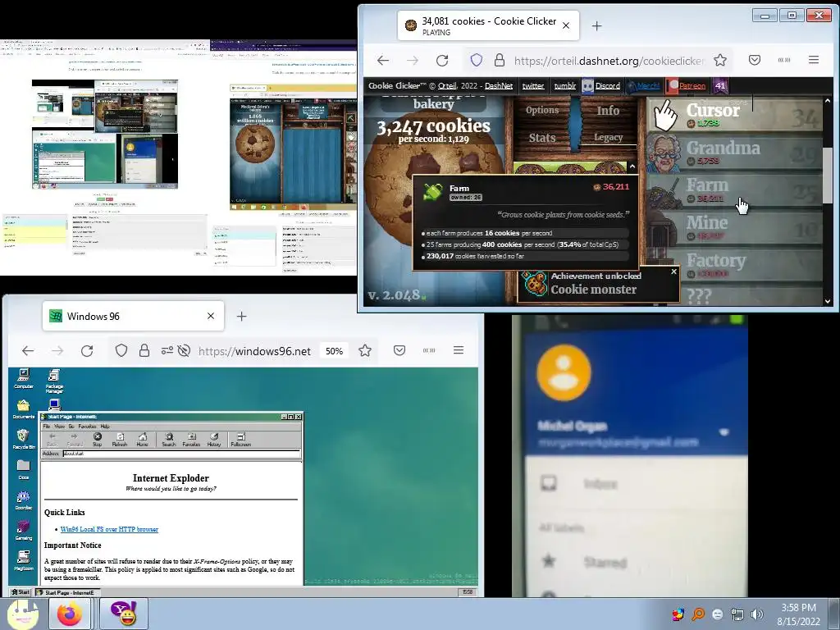Open Firefox from the Windows taskbar
The width and height of the screenshot is (840, 630).
click(x=71, y=614)
